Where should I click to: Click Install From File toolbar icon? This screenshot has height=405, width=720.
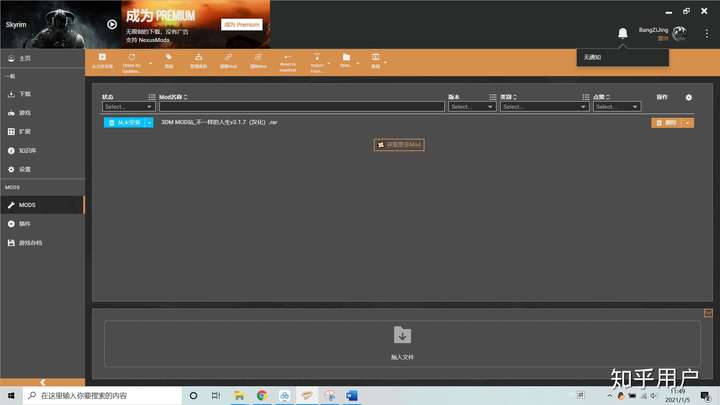point(102,61)
